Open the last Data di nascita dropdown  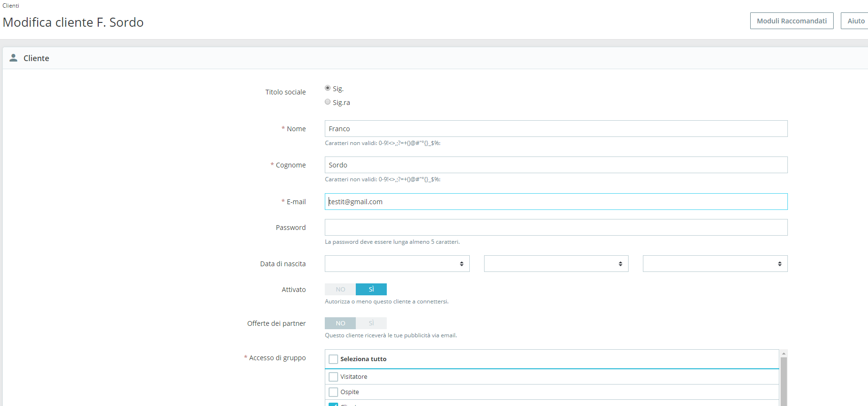pos(715,264)
